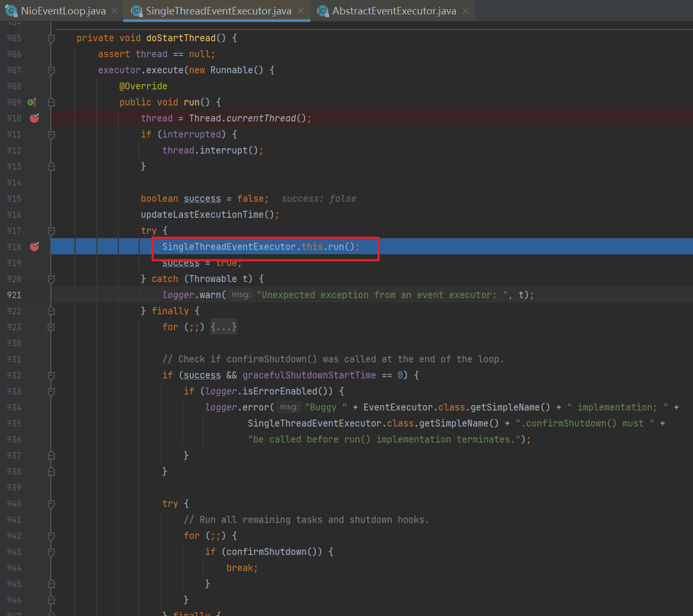The image size is (693, 616).
Task: Click the confirmShutdown() call on line 943
Action: (271, 552)
